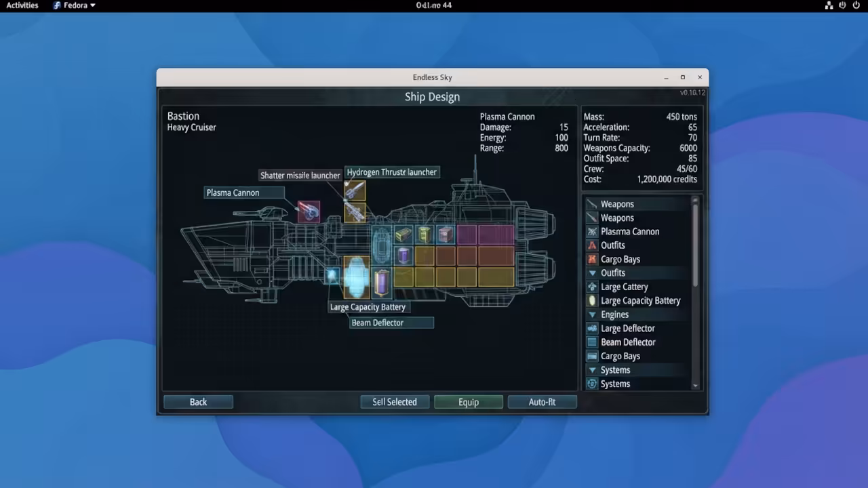Open the volume icon in top bar
868x488 pixels.
[842, 5]
